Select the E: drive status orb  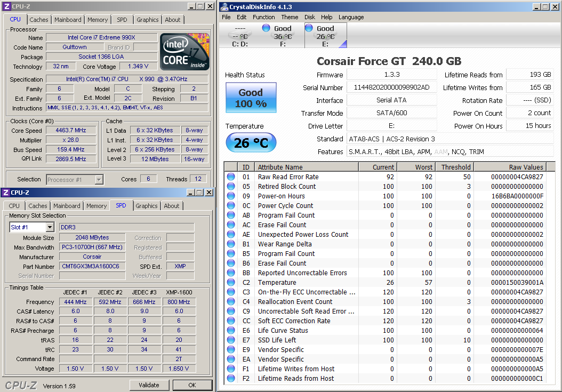point(309,28)
